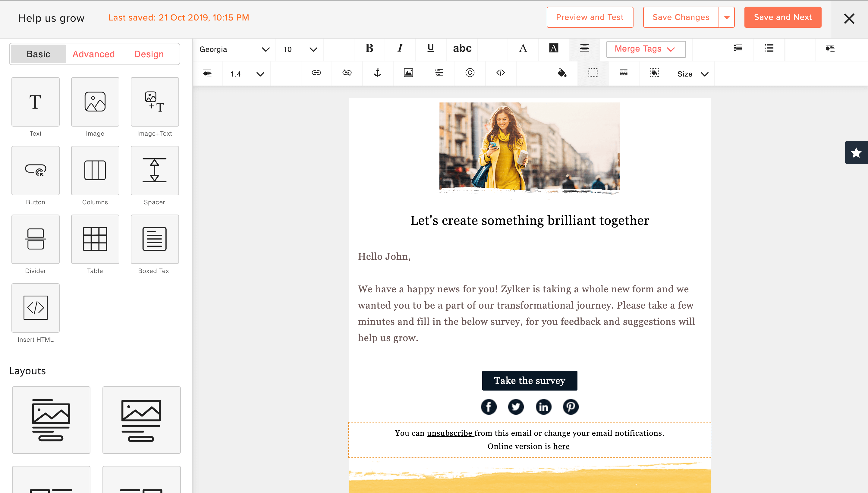Click the Pinterest social icon
The width and height of the screenshot is (868, 493).
coord(571,407)
